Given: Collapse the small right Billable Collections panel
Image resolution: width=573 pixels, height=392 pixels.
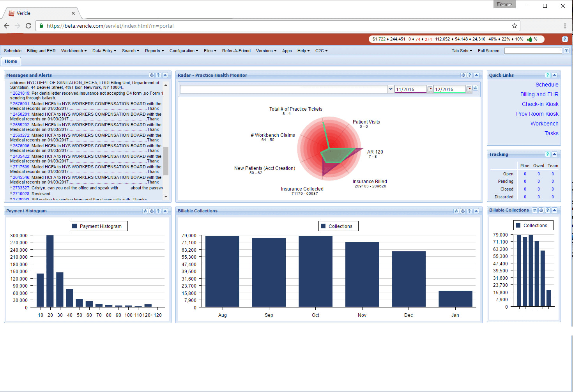Looking at the screenshot, I should coord(554,210).
